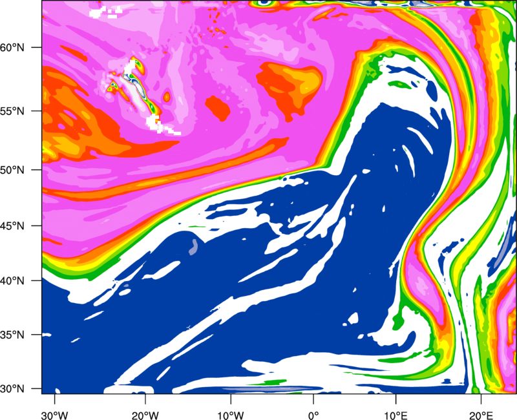This screenshot has width=517, height=420.
Task: Click the 10°W longitude label
Action: coord(231,415)
